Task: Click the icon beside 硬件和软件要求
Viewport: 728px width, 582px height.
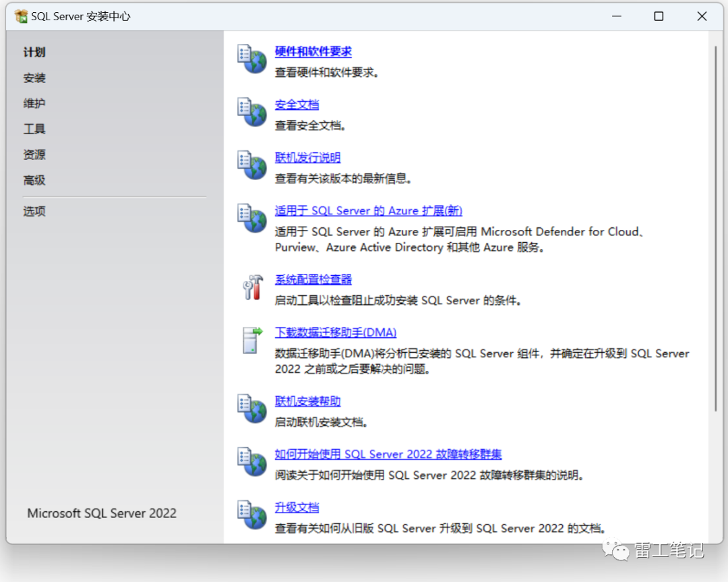Action: pyautogui.click(x=252, y=59)
